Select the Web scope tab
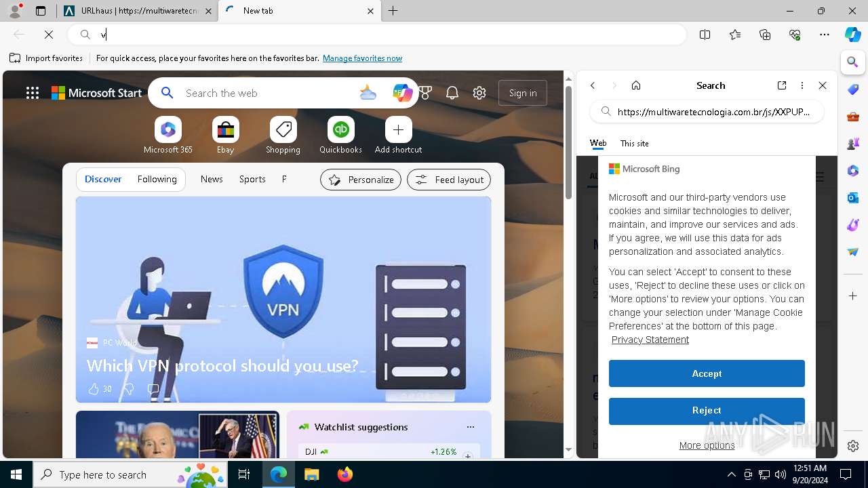 [x=598, y=144]
